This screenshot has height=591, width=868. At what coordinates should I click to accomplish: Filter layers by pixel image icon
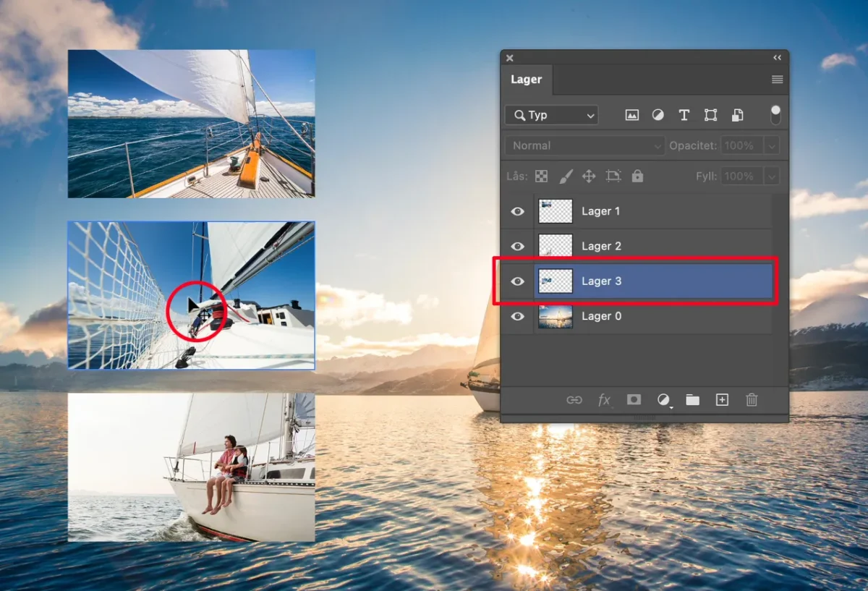coord(632,115)
